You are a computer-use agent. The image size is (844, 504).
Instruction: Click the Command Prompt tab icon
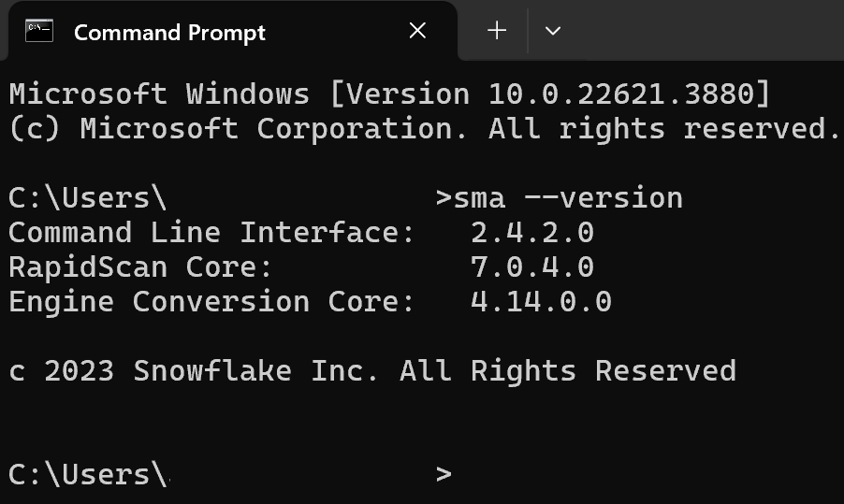(x=39, y=31)
